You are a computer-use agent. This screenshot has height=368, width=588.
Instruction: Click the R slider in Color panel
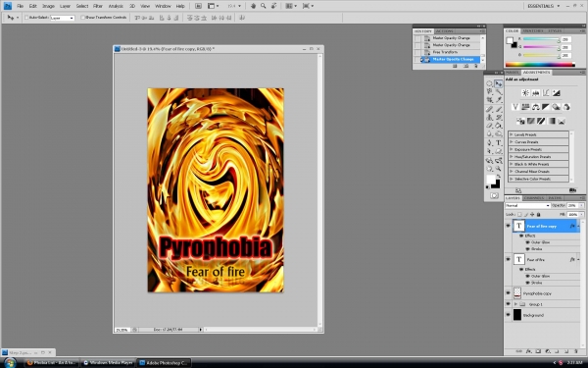[x=541, y=39]
